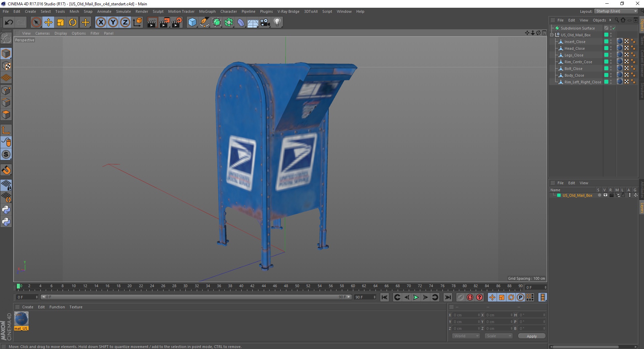The width and height of the screenshot is (644, 349).
Task: Click the Play Forward button
Action: (416, 297)
